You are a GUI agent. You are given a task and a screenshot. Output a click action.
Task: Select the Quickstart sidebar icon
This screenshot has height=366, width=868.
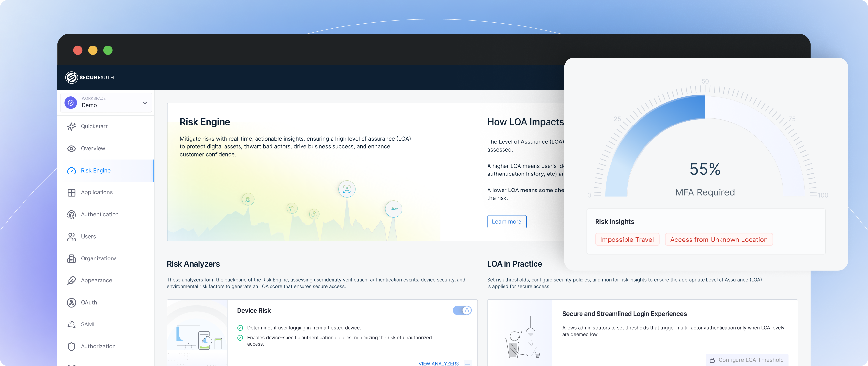tap(71, 126)
